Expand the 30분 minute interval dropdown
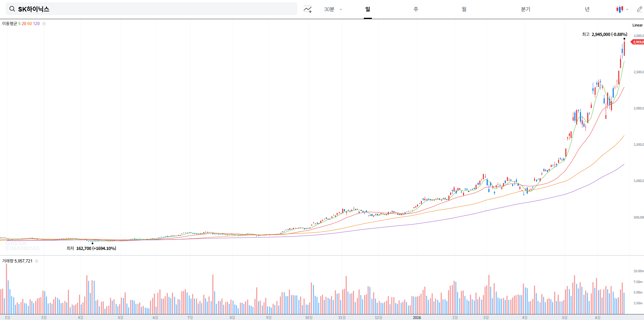Screen dimensions: 644x320 pos(333,9)
